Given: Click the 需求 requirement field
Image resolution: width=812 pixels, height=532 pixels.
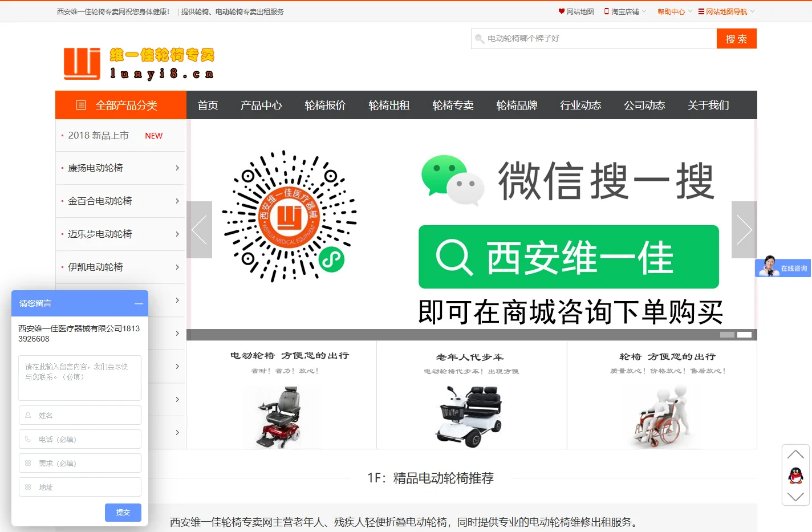Looking at the screenshot, I should 80,463.
